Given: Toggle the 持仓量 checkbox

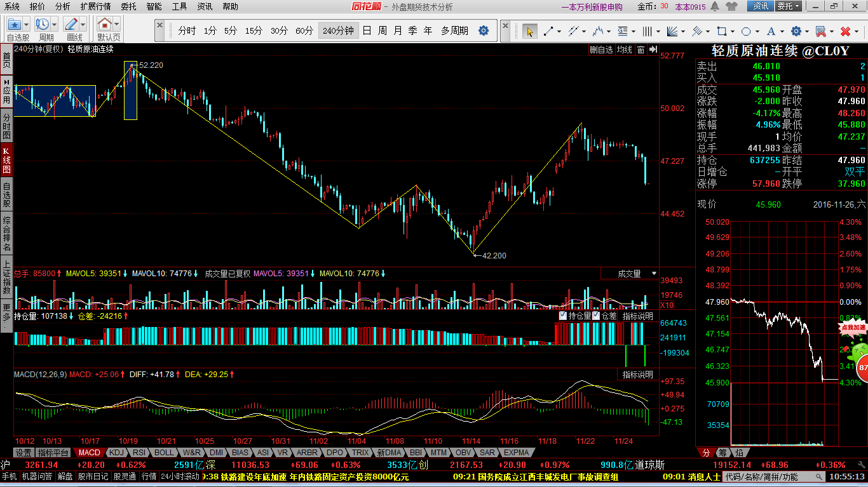Looking at the screenshot, I should point(563,316).
